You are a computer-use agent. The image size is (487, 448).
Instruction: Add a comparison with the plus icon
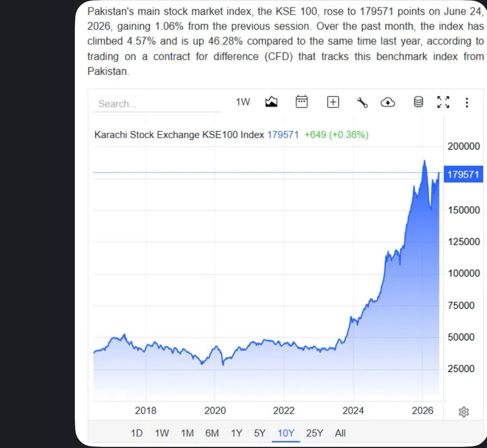click(x=333, y=102)
